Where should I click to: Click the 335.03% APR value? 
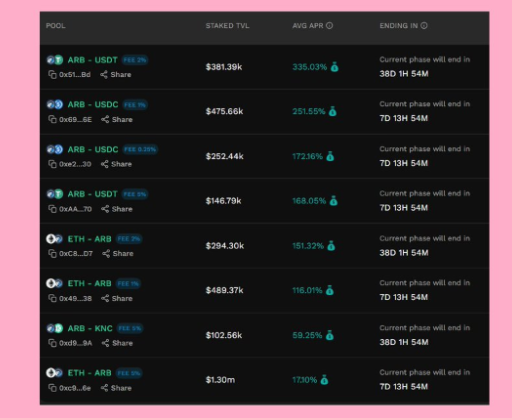[x=310, y=67]
